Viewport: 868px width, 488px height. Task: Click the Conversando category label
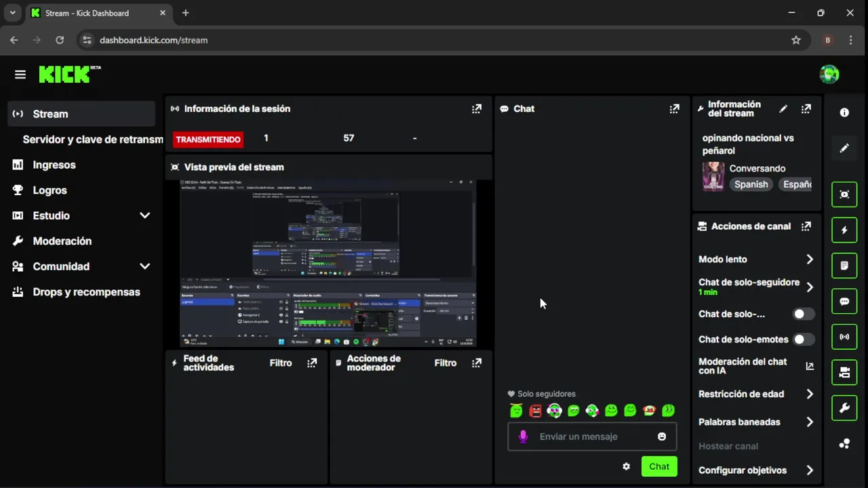click(757, 168)
